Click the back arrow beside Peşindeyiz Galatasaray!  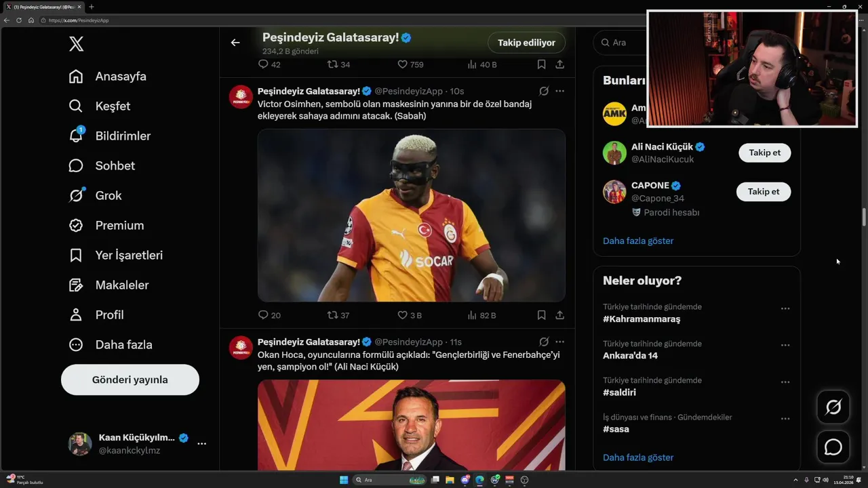pyautogui.click(x=235, y=43)
